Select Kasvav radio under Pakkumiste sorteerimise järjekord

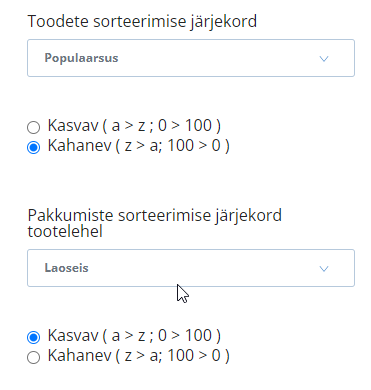pyautogui.click(x=33, y=337)
